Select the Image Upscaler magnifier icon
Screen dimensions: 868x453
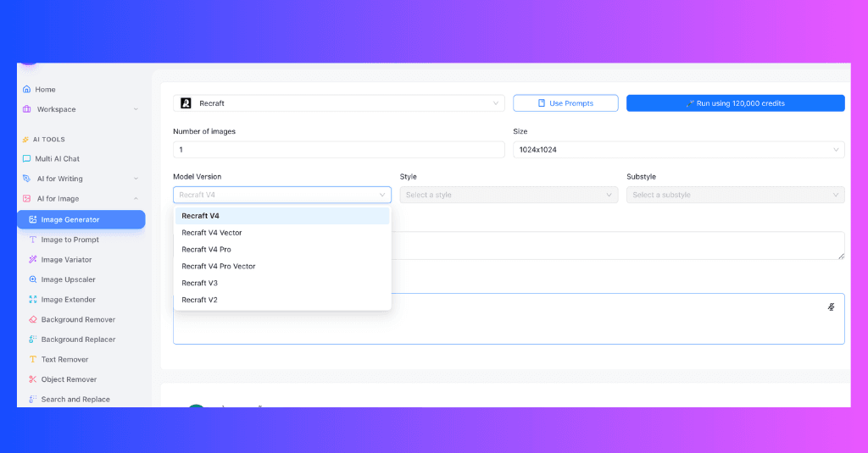tap(33, 279)
